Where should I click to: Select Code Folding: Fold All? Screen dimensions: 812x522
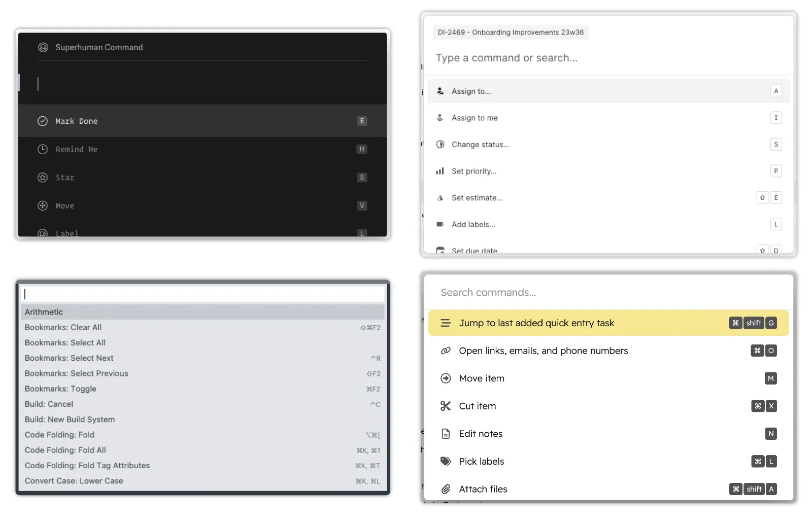203,450
